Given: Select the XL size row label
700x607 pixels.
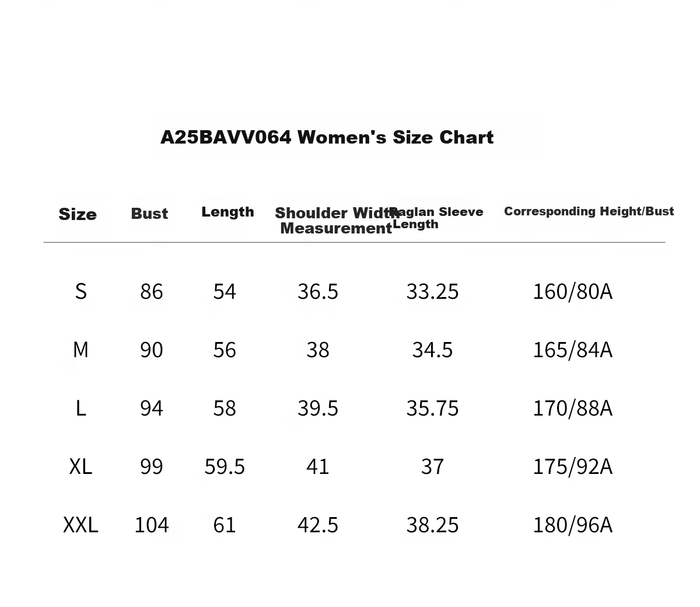Looking at the screenshot, I should 80,466.
